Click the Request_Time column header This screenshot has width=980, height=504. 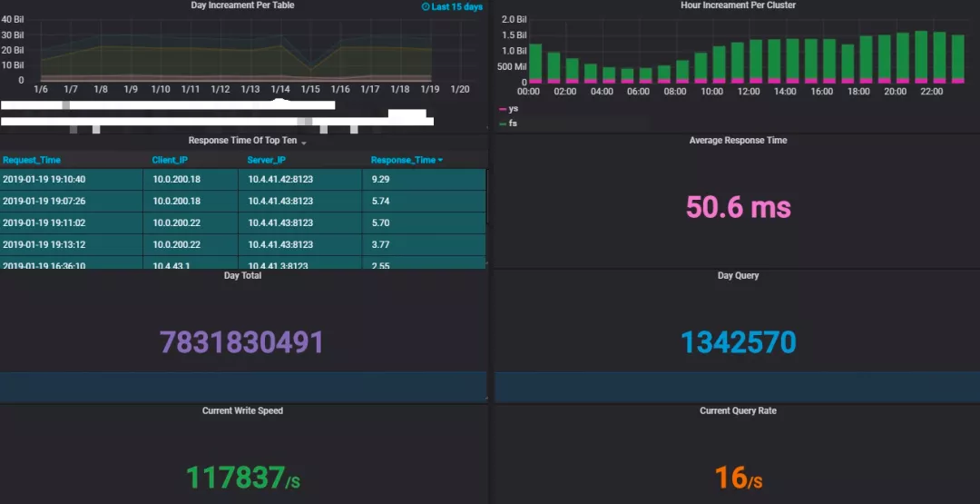click(x=31, y=160)
